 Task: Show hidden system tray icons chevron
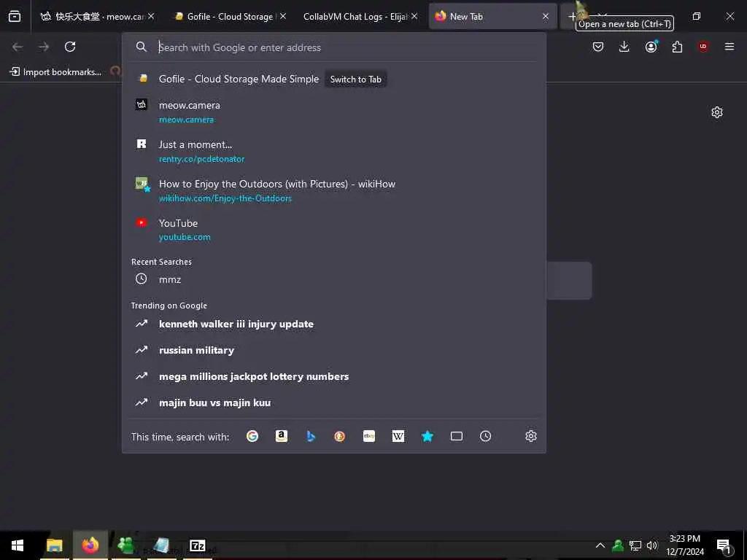point(600,545)
